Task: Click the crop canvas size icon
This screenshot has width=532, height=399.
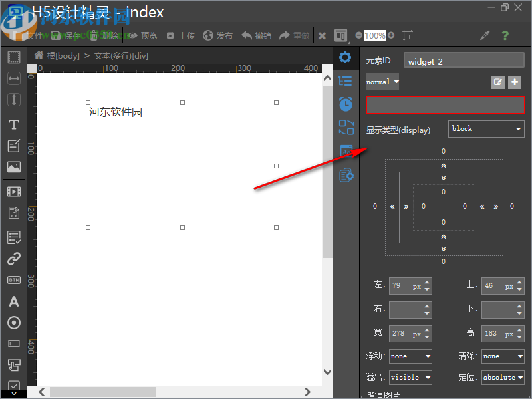Action: pos(408,35)
